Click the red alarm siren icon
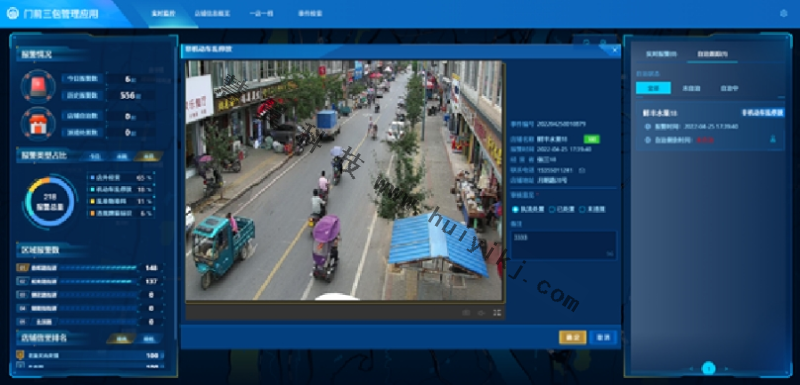 tap(38, 86)
